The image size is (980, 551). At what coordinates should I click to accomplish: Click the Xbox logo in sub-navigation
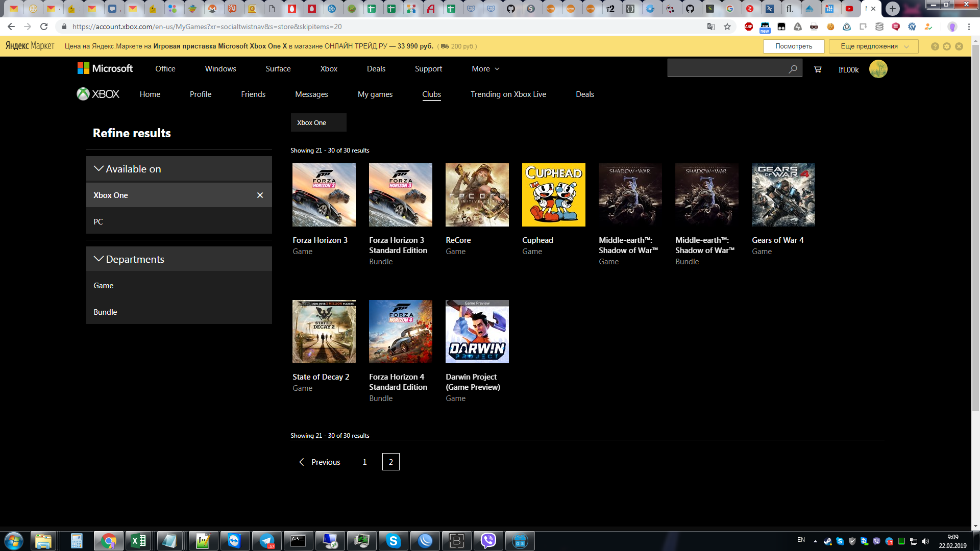click(98, 94)
